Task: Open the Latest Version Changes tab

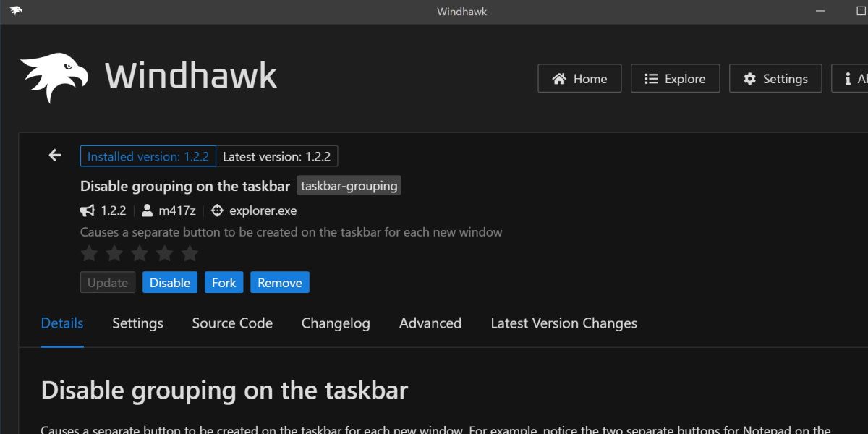Action: (563, 323)
